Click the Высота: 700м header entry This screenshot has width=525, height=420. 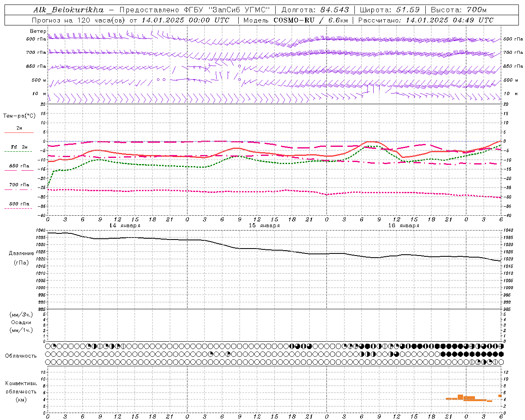tap(459, 10)
